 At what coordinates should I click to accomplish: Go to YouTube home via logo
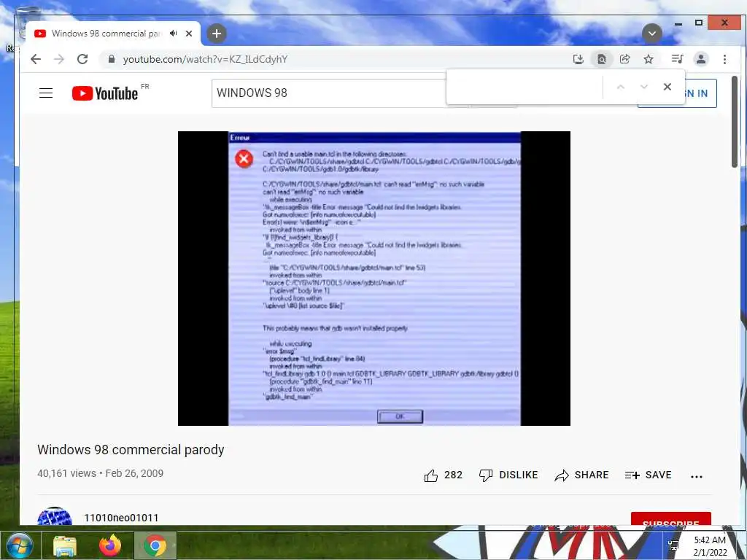105,93
